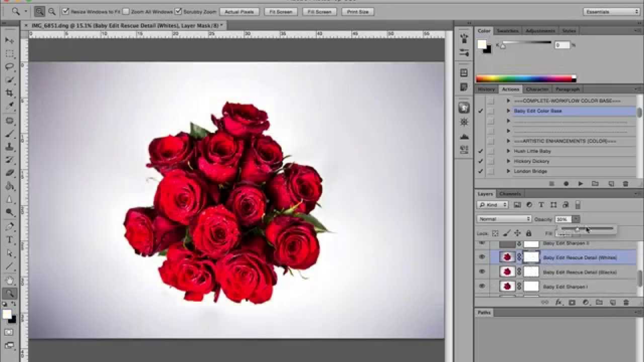Switch to the Adjustments tab

pyautogui.click(x=540, y=31)
